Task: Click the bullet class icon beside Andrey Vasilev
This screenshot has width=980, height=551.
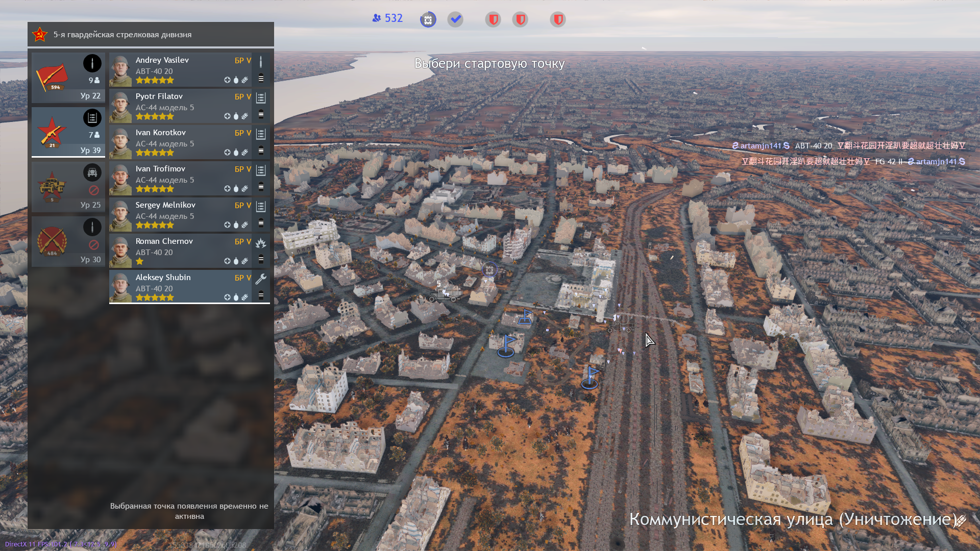Action: click(261, 62)
